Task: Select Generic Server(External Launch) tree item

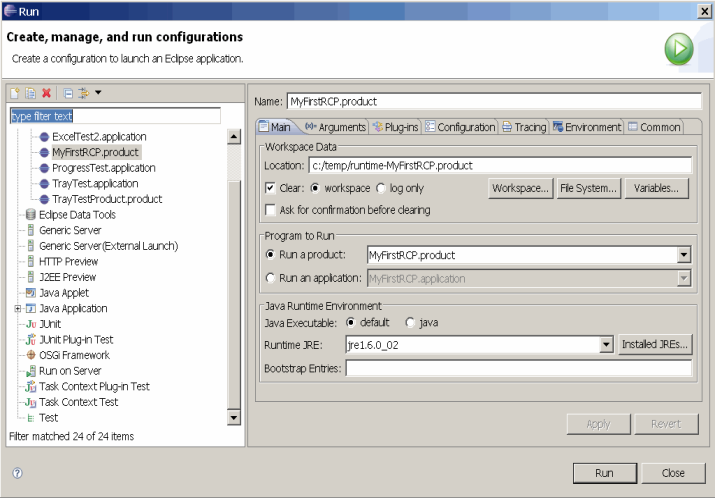Action: pos(108,246)
